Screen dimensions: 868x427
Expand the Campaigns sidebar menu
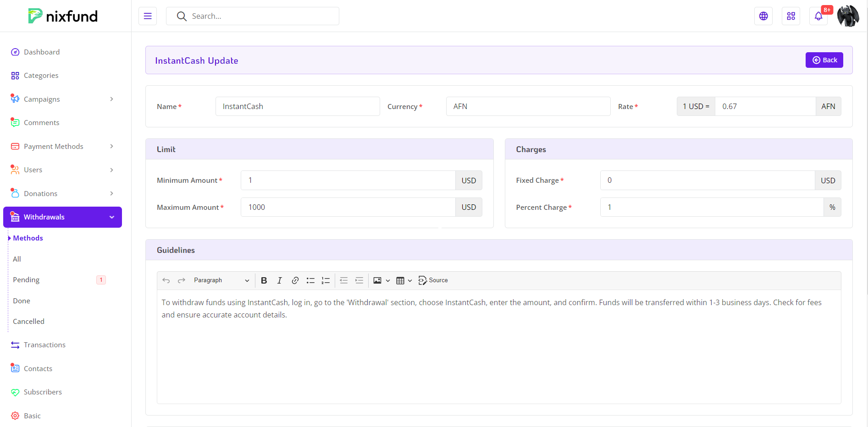[62, 99]
